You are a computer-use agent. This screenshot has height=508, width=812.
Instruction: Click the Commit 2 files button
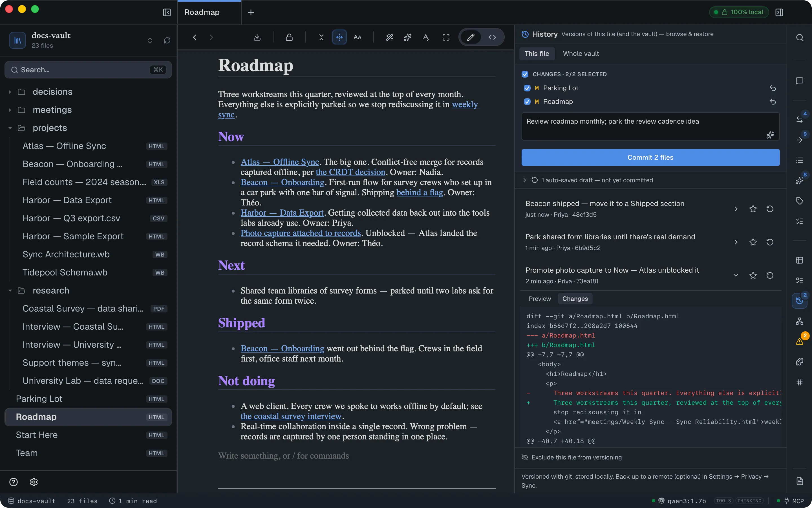tap(650, 157)
